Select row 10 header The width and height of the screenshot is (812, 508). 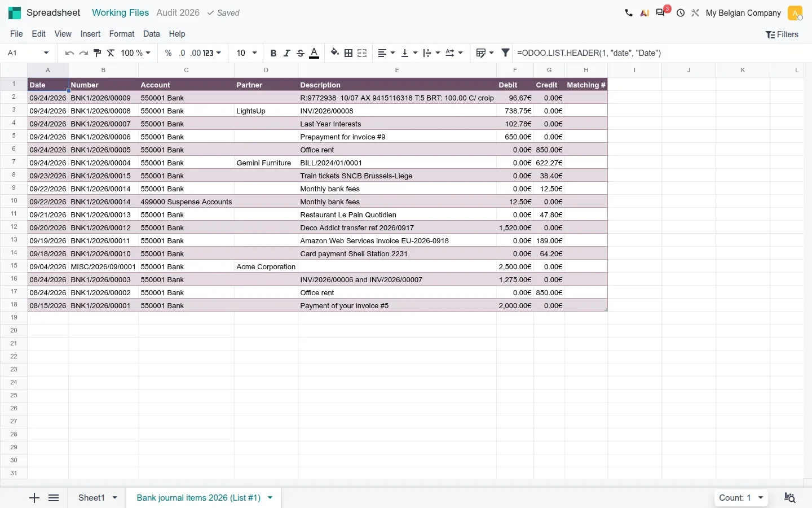pyautogui.click(x=14, y=201)
